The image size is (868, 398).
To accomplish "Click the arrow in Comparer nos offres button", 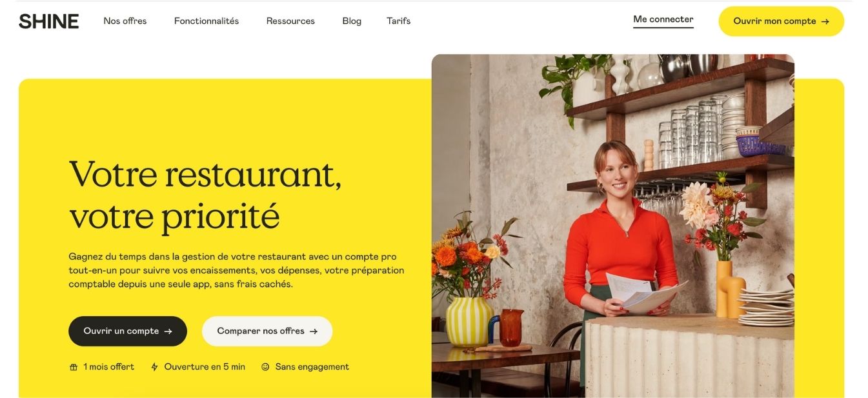I will pos(314,332).
